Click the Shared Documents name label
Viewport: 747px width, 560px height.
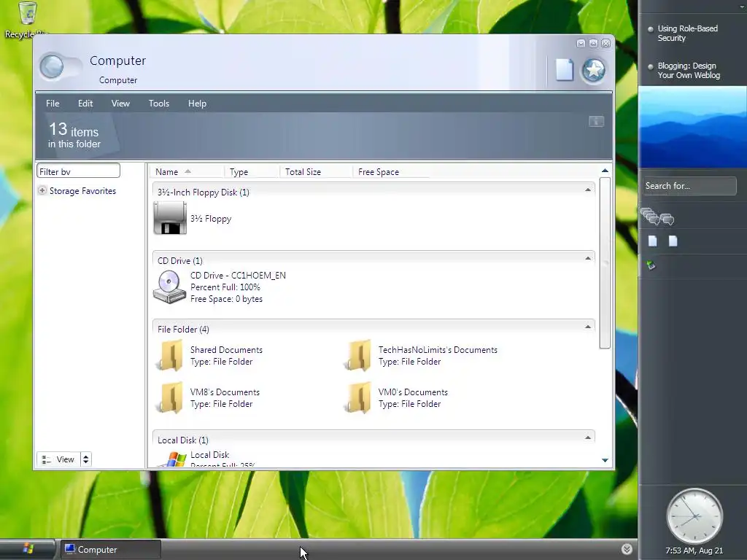tap(226, 350)
